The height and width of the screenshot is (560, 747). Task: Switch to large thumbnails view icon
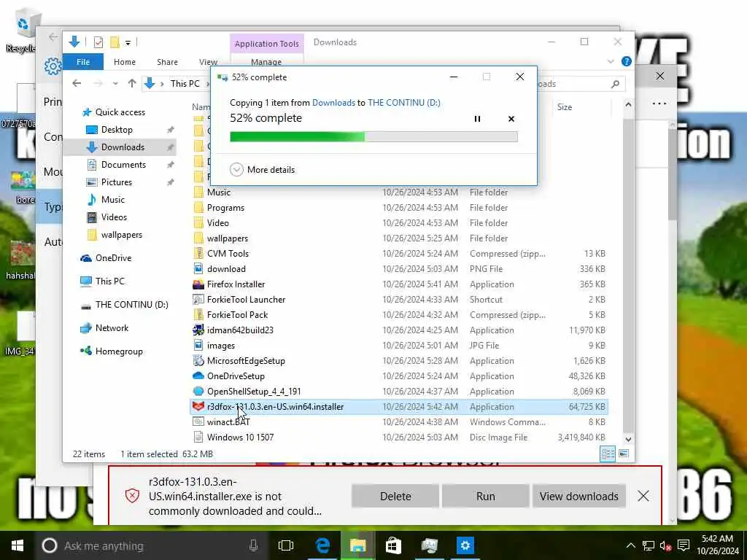[623, 454]
